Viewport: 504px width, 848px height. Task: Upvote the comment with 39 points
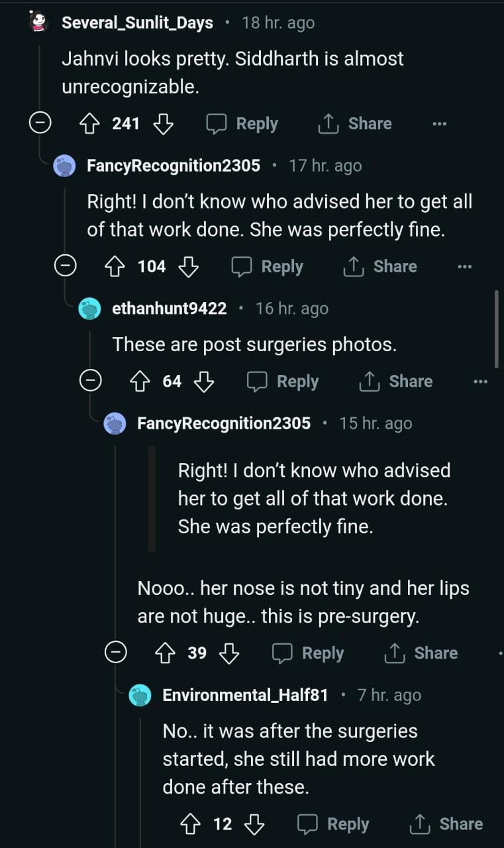click(165, 653)
